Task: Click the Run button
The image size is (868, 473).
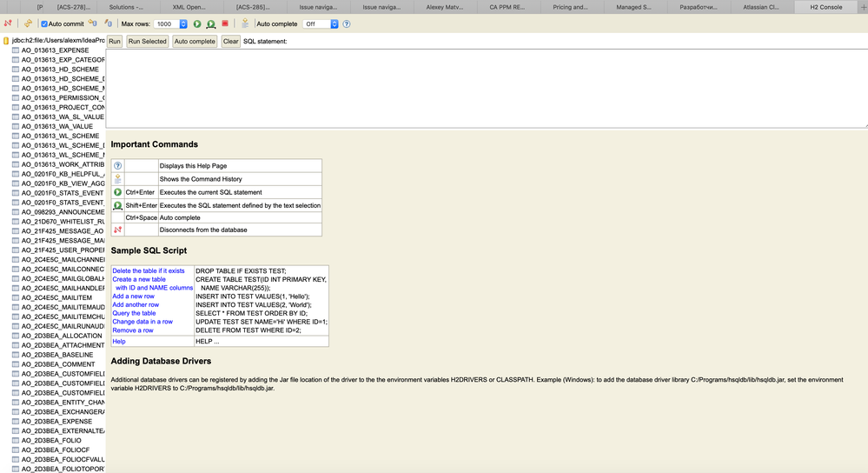Action: point(115,42)
